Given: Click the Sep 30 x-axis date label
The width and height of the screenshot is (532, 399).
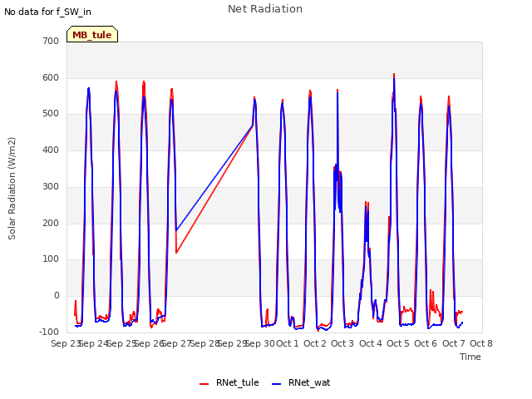Looking at the screenshot, I should point(260,343).
